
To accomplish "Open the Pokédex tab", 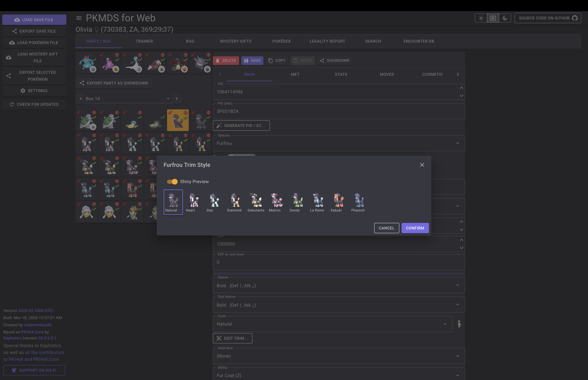I will (x=281, y=41).
